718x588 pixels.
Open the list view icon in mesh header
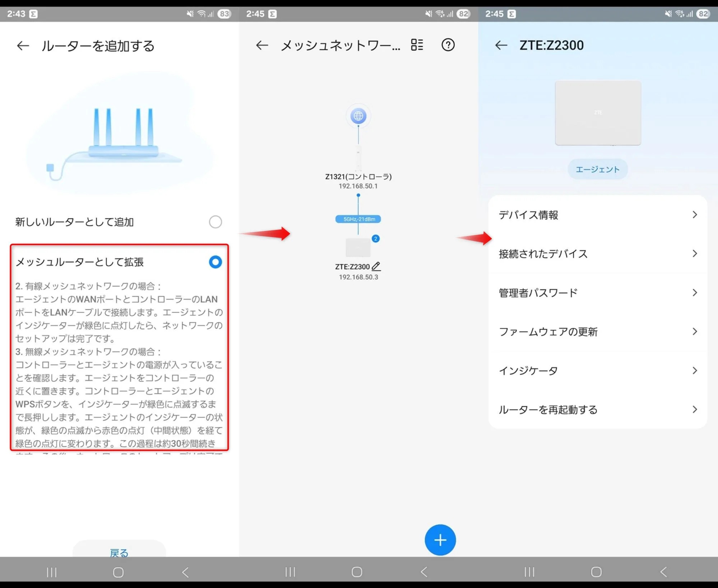417,45
